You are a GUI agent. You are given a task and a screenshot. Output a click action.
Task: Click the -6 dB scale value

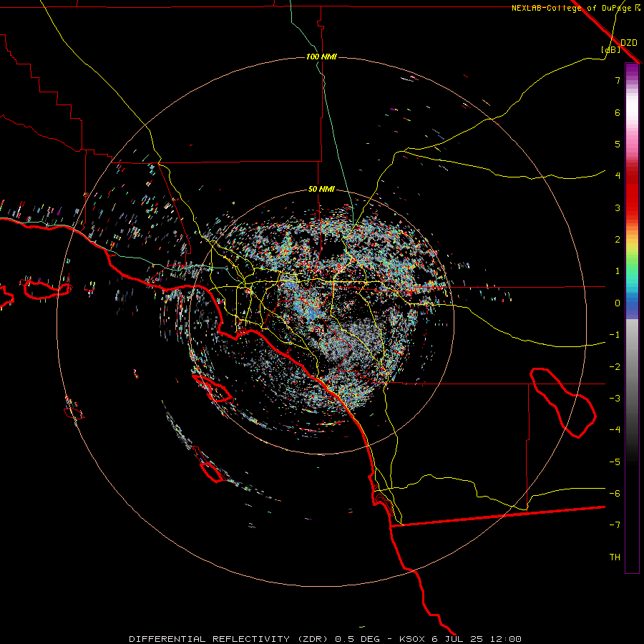coord(615,494)
